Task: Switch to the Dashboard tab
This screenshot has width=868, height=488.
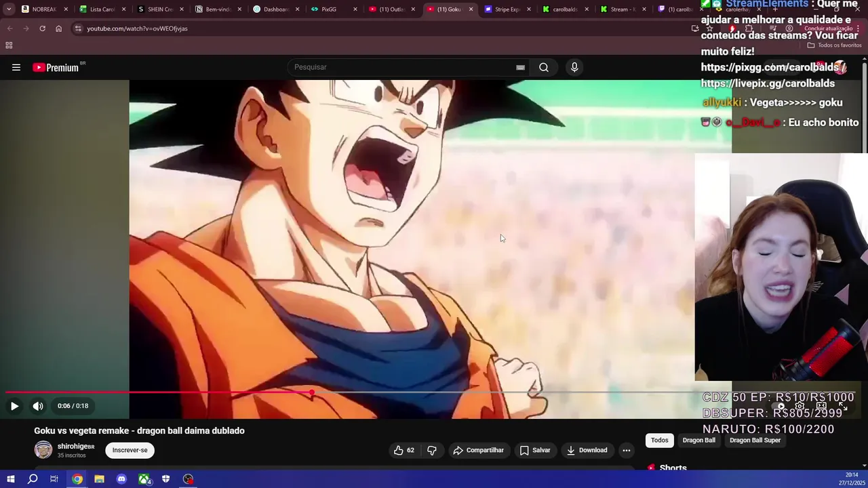Action: (276, 9)
